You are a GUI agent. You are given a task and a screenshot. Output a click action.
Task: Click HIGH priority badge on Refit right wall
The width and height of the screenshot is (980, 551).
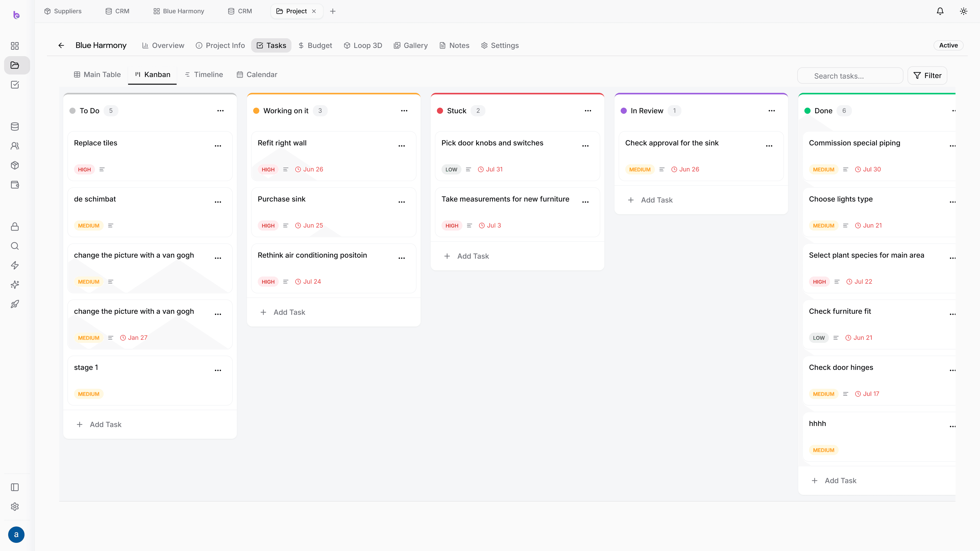click(x=268, y=170)
